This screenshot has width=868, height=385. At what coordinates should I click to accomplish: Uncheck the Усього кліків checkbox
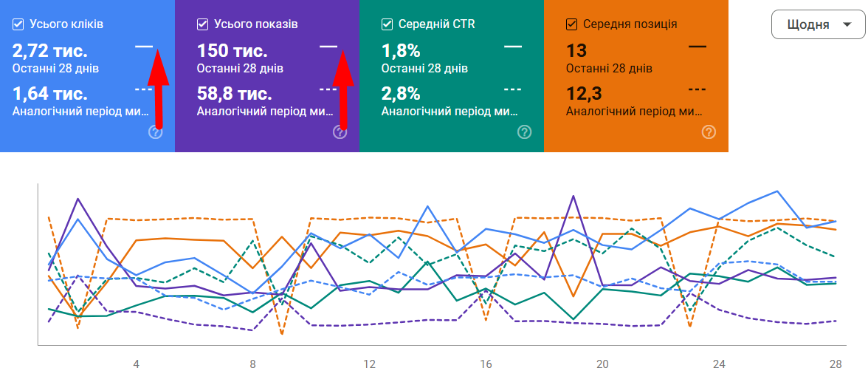coord(18,24)
